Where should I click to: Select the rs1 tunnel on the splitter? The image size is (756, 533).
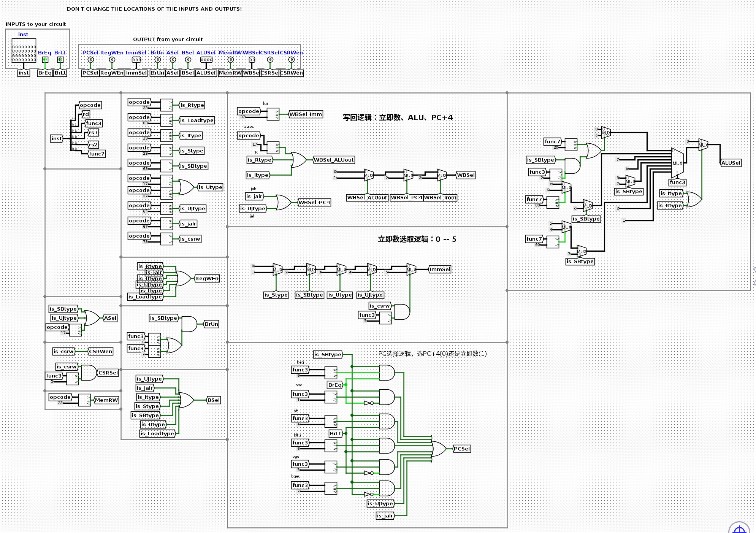pyautogui.click(x=93, y=132)
